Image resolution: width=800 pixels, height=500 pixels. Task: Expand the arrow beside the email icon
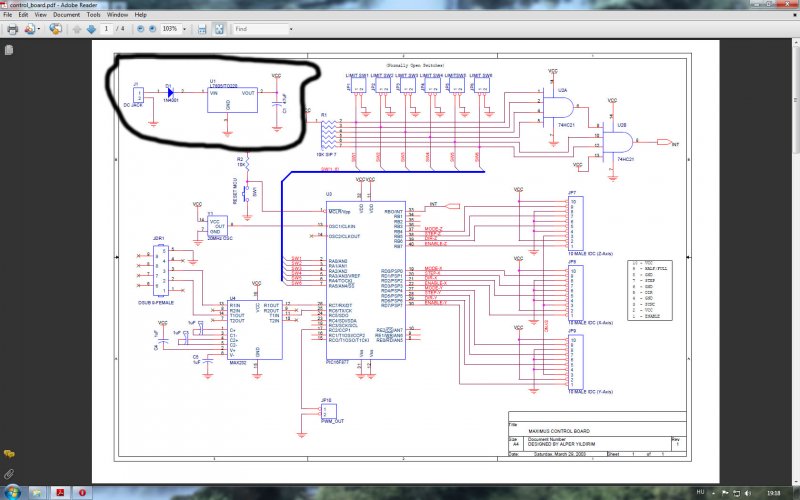[39, 29]
